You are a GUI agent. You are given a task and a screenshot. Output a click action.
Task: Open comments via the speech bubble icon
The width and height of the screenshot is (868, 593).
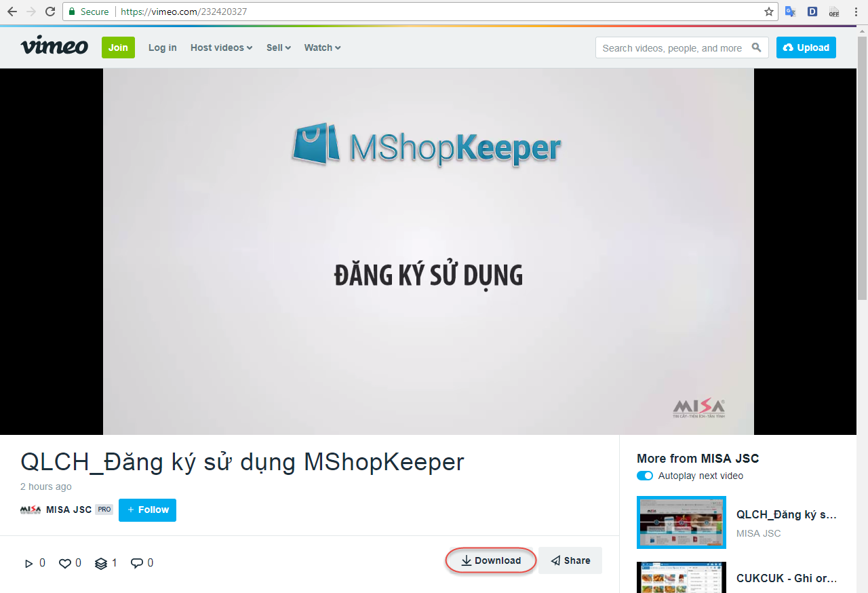[x=137, y=563]
